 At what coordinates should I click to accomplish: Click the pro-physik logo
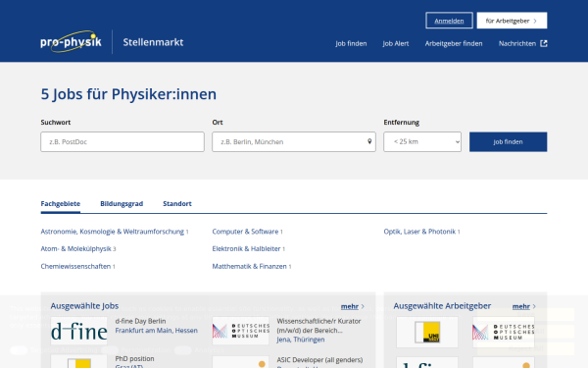[71, 41]
